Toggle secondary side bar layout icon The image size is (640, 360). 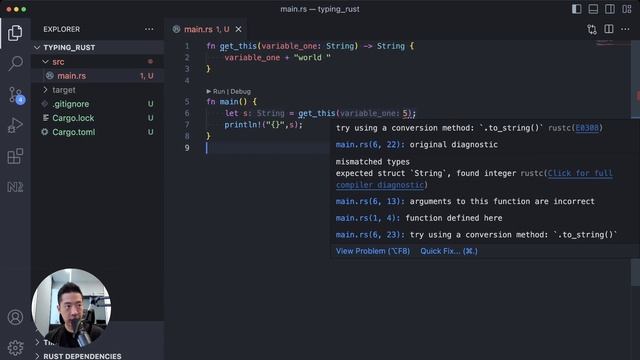[610, 9]
